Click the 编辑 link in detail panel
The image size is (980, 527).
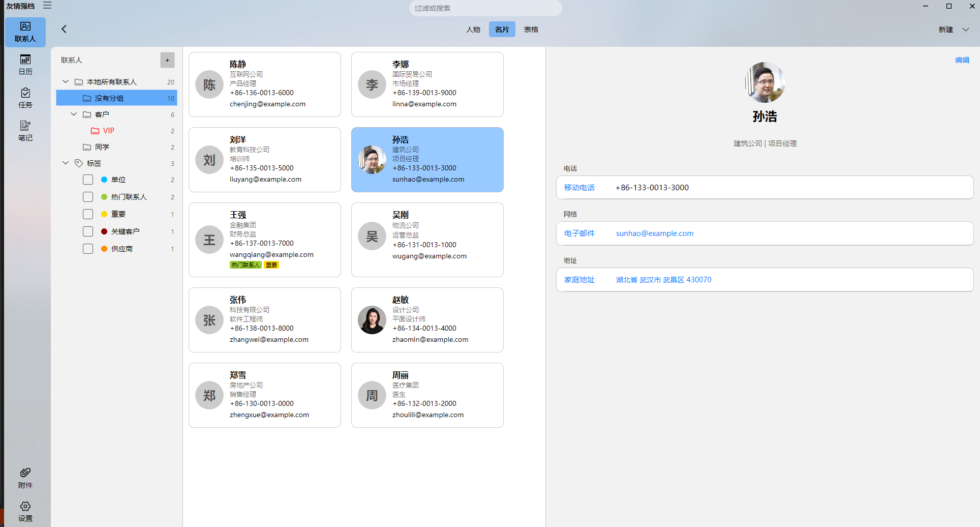click(x=962, y=60)
